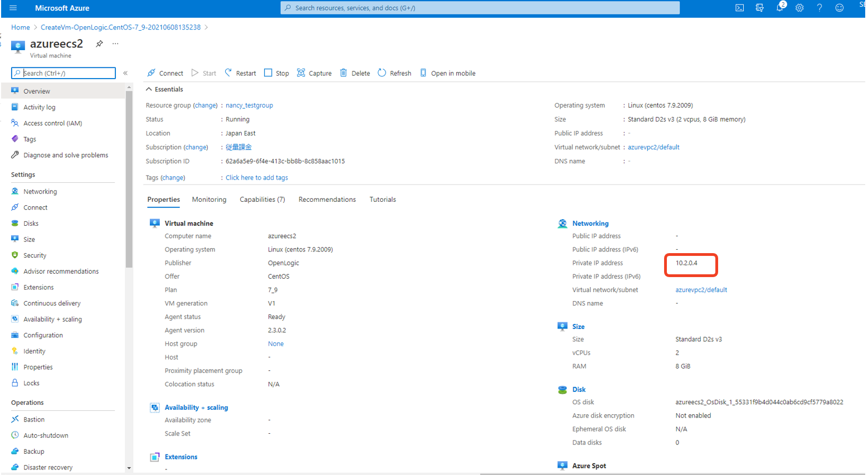Switch to the Tutorials tab
Screen dimensions: 868x475
[x=383, y=200]
